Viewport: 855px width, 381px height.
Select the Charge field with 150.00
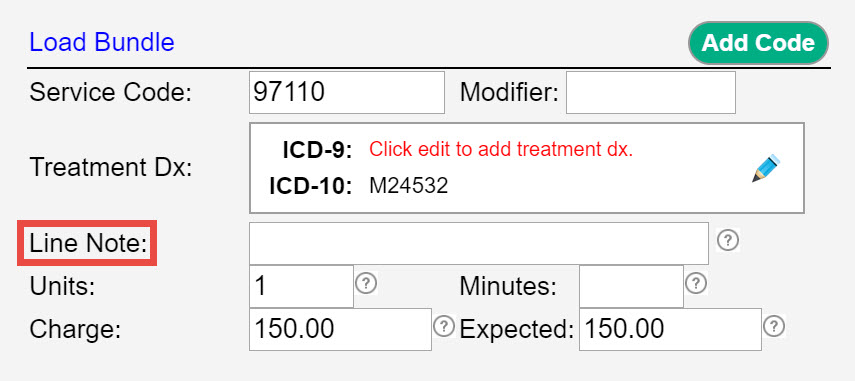(340, 329)
